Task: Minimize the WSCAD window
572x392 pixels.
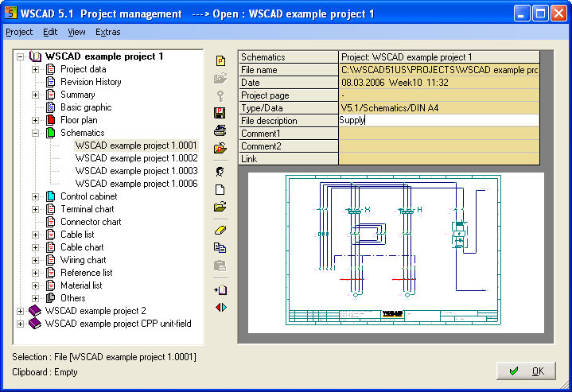Action: tap(522, 14)
